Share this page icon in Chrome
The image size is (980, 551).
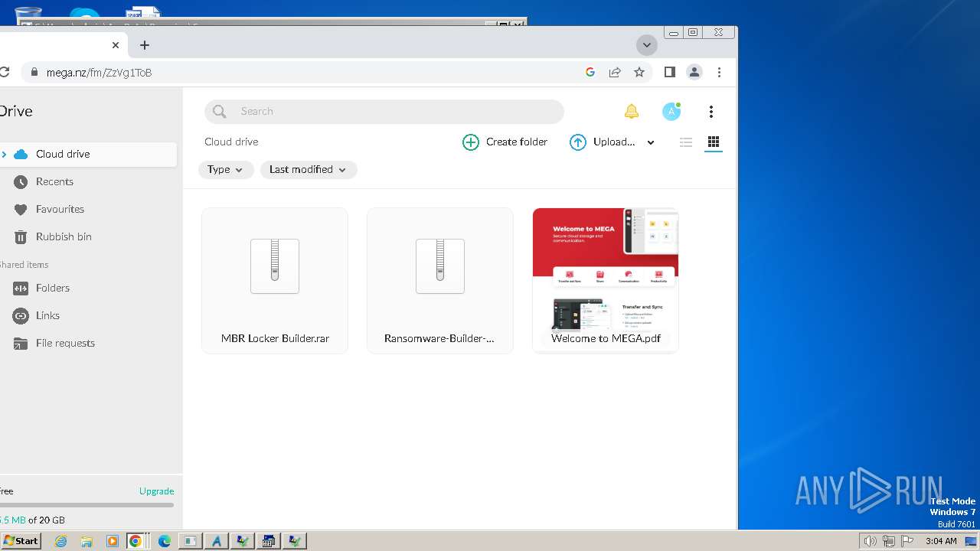point(615,72)
